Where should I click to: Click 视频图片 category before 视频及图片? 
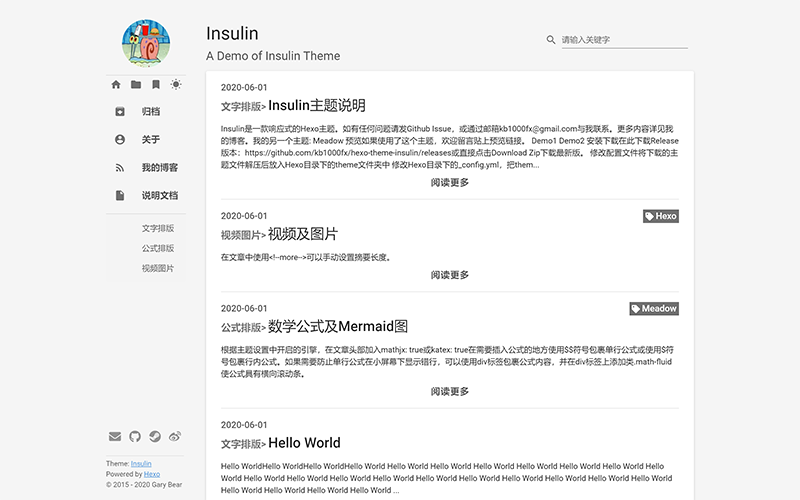tap(241, 235)
